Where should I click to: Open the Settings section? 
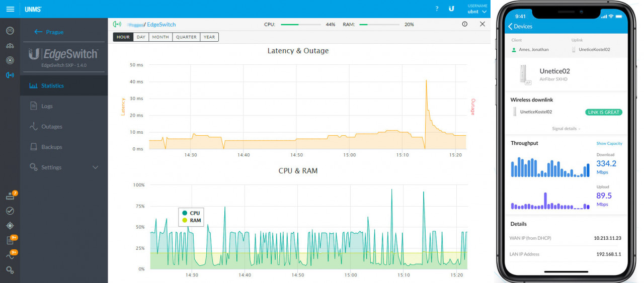click(x=64, y=167)
